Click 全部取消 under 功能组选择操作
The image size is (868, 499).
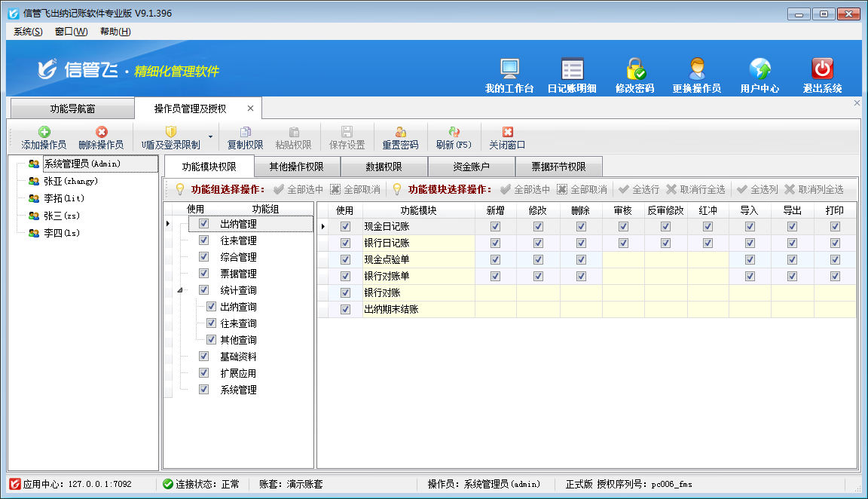pyautogui.click(x=356, y=189)
